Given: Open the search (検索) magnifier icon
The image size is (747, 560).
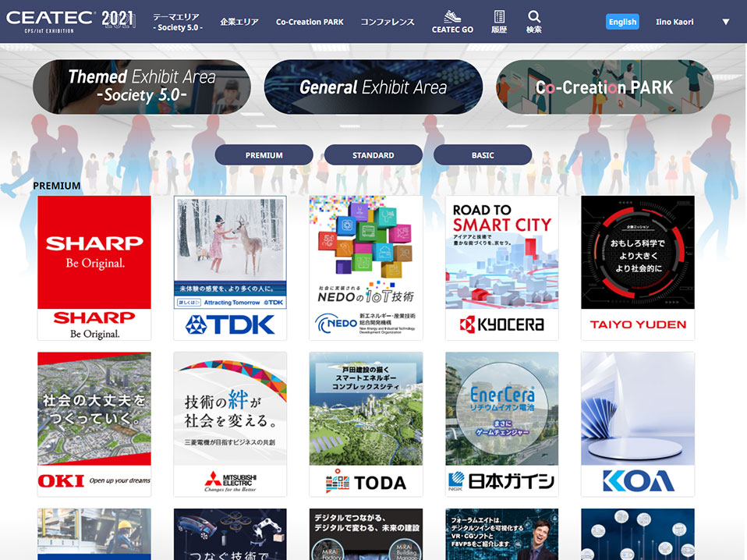Looking at the screenshot, I should click(x=533, y=22).
